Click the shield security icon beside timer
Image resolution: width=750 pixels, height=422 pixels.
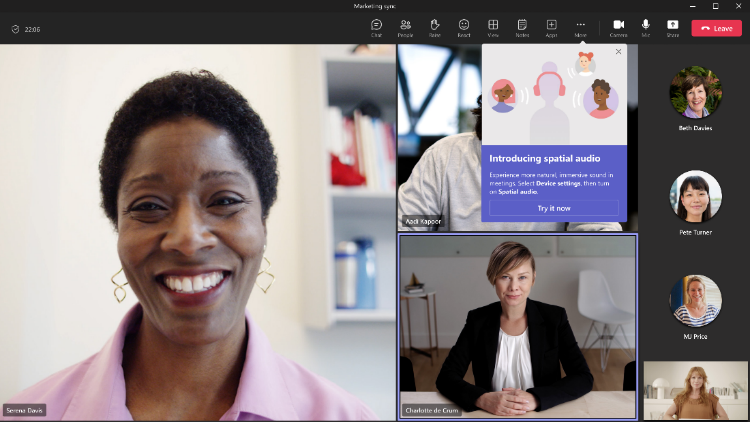pos(15,29)
